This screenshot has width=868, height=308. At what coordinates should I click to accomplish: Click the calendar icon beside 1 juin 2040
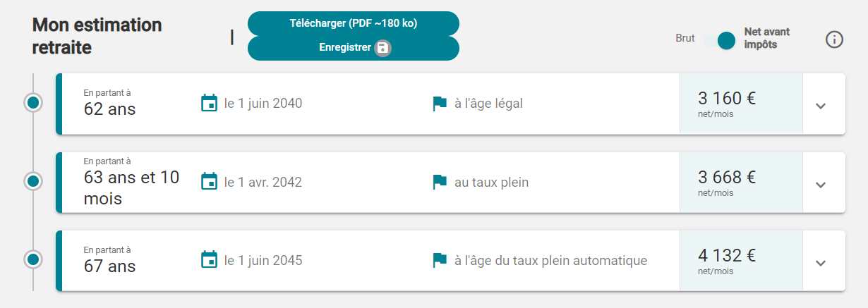[x=209, y=104]
